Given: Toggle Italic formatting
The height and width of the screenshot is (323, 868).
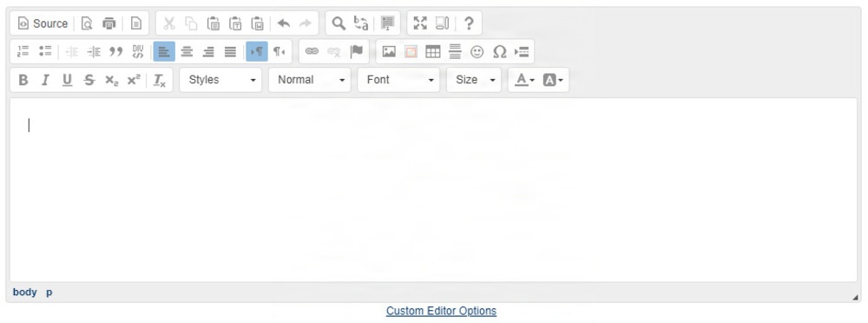Looking at the screenshot, I should point(45,80).
